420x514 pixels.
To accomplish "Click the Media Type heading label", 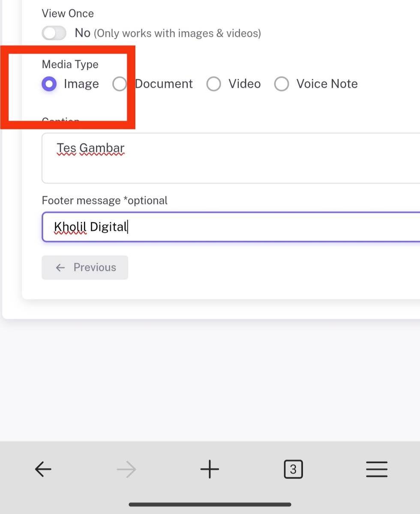I will click(70, 64).
